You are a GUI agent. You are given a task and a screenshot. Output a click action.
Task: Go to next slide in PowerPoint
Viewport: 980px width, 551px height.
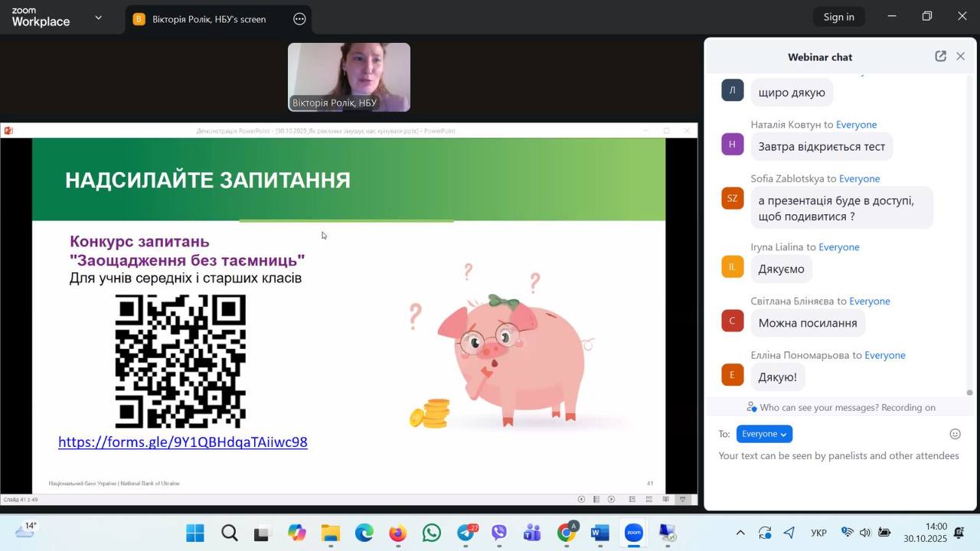(x=611, y=500)
